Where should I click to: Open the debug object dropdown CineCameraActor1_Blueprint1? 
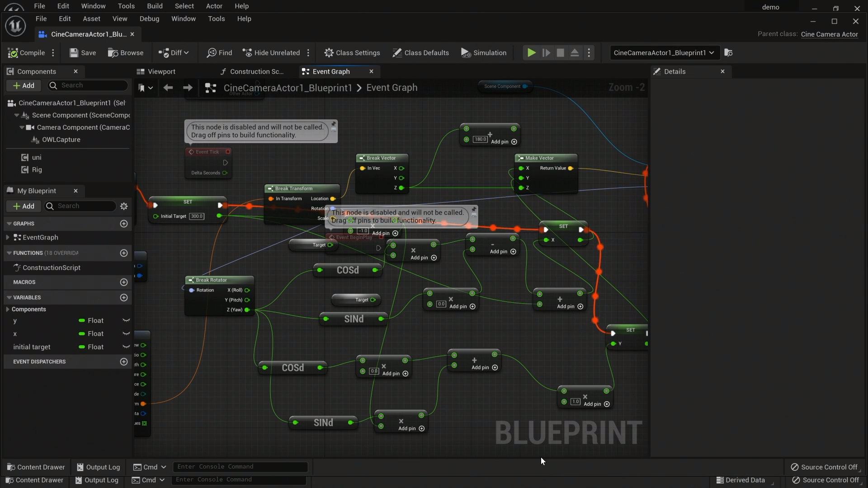(664, 53)
